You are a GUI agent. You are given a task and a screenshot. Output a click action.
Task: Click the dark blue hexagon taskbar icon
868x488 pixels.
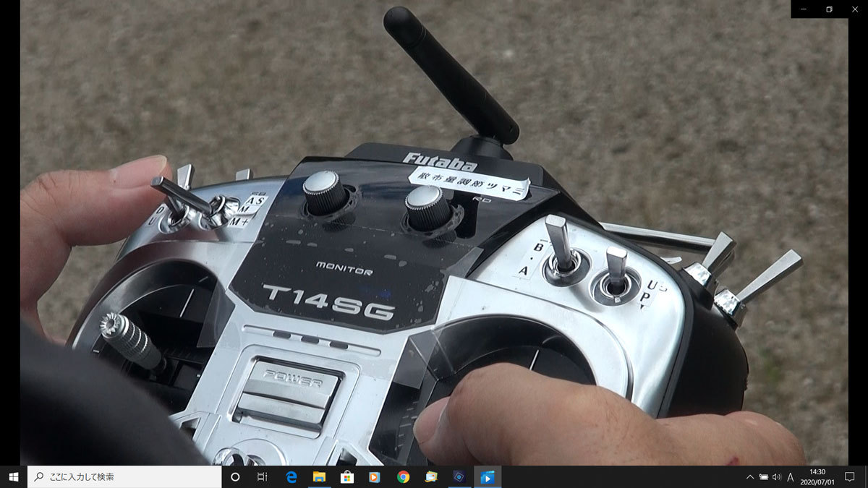[459, 477]
